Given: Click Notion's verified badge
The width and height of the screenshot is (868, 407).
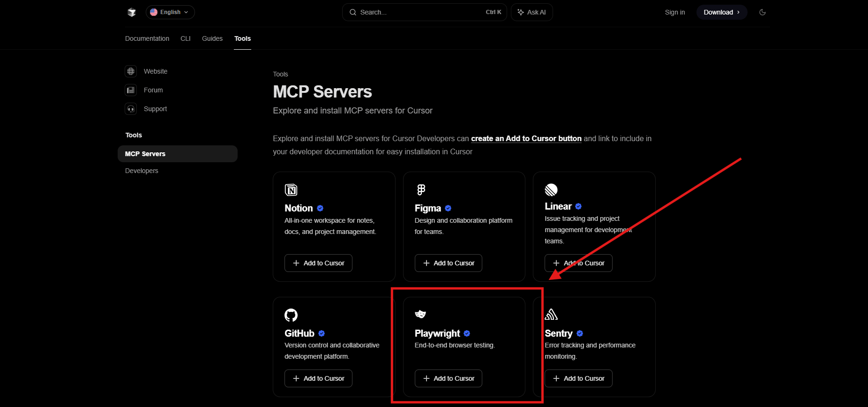Looking at the screenshot, I should [320, 208].
